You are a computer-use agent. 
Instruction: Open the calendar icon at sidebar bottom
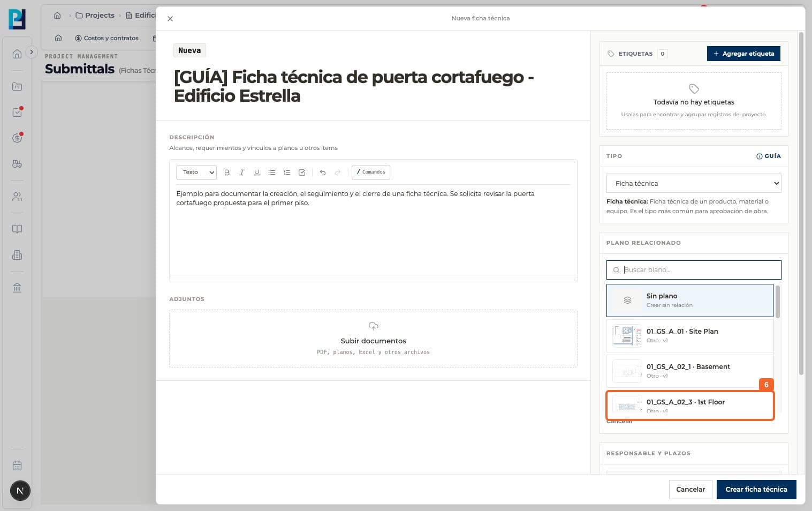17,465
